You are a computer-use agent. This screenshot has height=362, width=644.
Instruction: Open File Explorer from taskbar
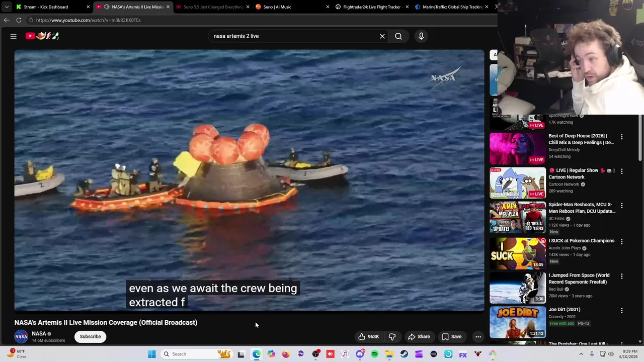pyautogui.click(x=389, y=354)
